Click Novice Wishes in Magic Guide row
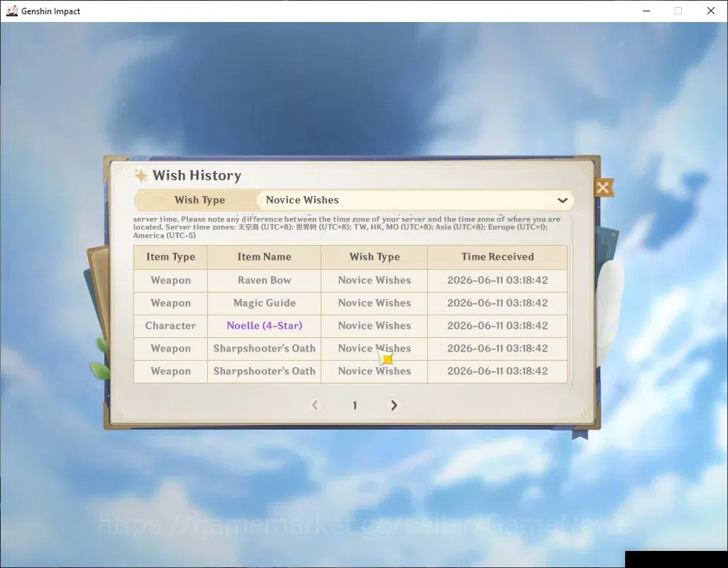728x568 pixels. (374, 303)
